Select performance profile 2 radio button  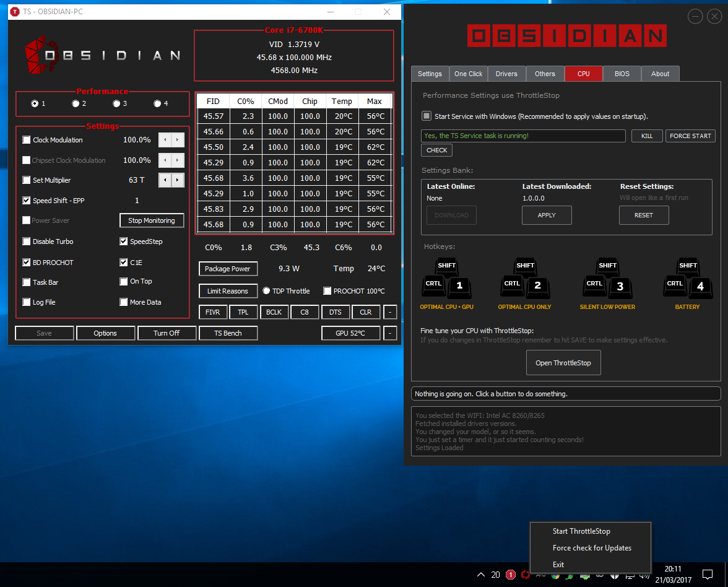click(x=76, y=103)
